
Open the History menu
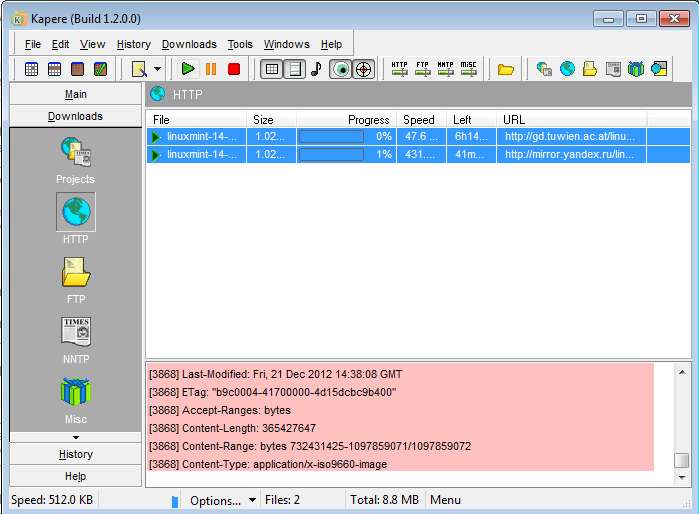click(134, 44)
